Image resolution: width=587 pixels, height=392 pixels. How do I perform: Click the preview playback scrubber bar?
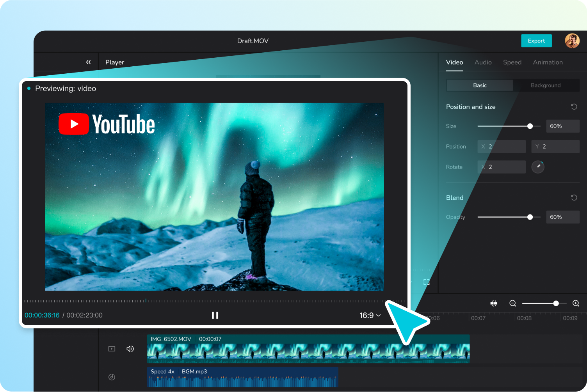pos(214,301)
